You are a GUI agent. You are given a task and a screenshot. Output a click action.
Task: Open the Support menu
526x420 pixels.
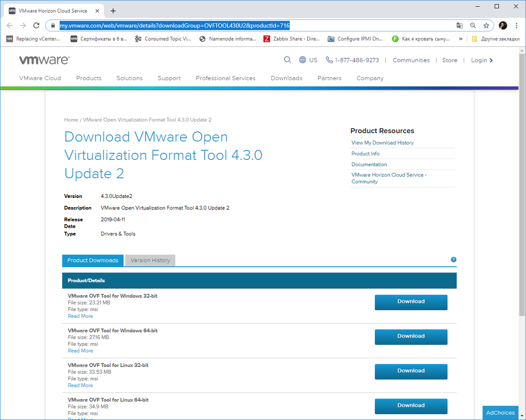pos(169,78)
